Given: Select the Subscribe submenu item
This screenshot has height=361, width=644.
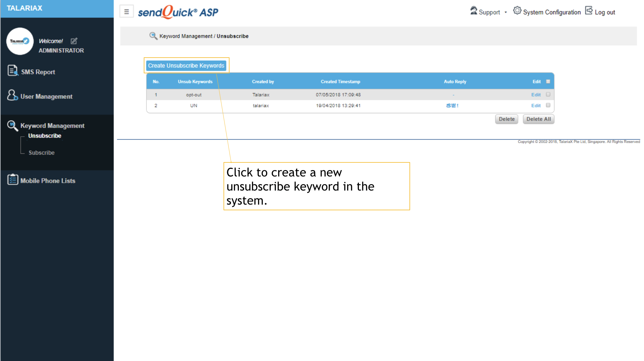Looking at the screenshot, I should [x=42, y=153].
